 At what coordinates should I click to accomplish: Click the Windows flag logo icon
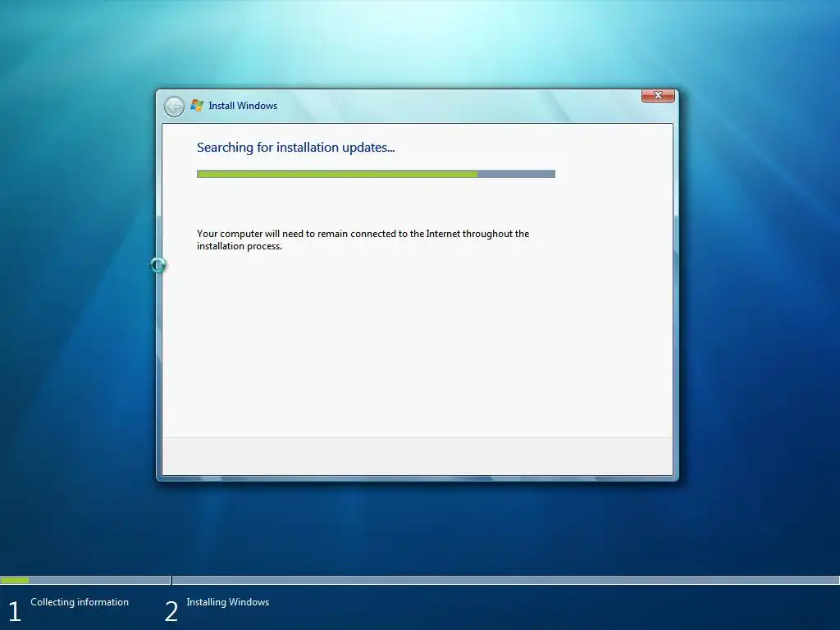click(197, 106)
